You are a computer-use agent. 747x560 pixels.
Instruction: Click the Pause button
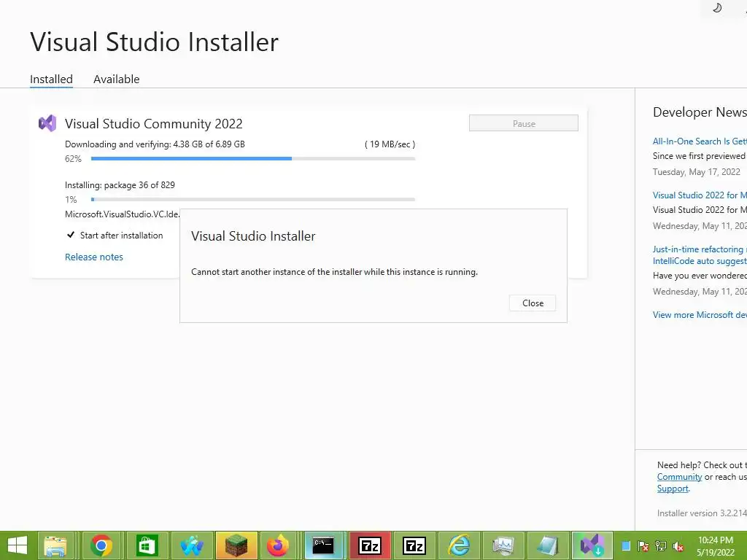tap(524, 123)
